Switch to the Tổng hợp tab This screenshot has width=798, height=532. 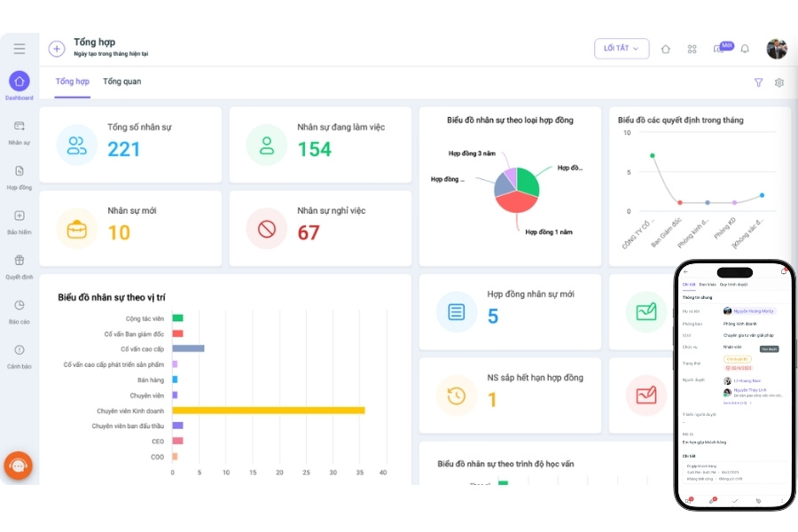(73, 82)
